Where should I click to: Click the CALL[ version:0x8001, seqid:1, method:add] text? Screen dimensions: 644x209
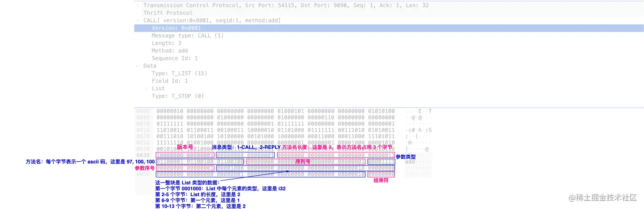coord(212,20)
